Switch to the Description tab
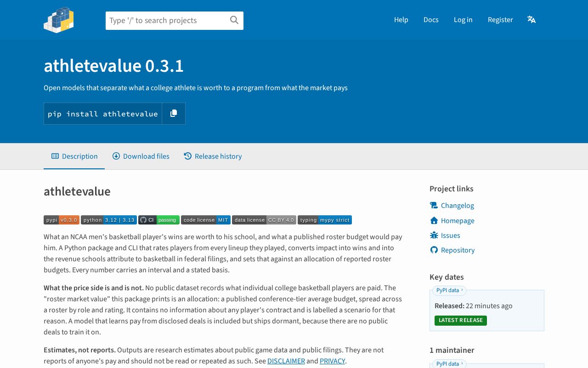588x368 pixels. (x=74, y=156)
